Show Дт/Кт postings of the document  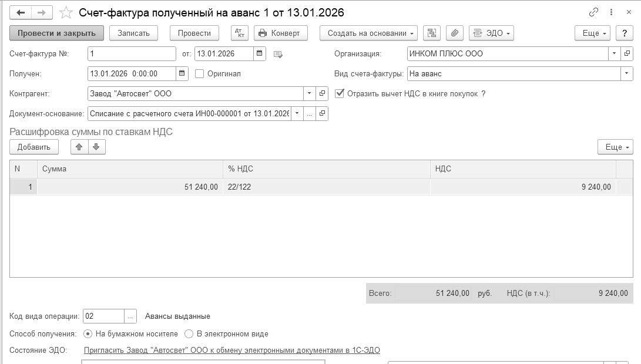pos(240,33)
